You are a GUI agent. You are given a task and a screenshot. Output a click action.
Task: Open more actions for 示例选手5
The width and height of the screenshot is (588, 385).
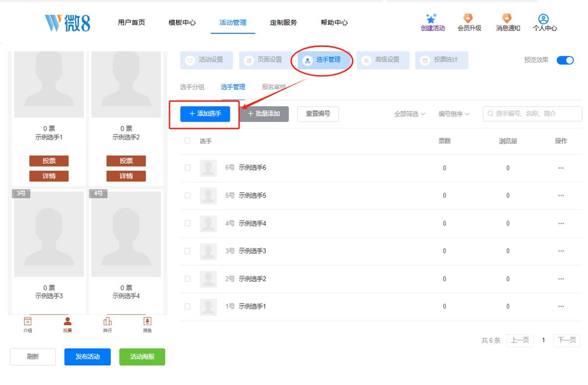point(561,196)
